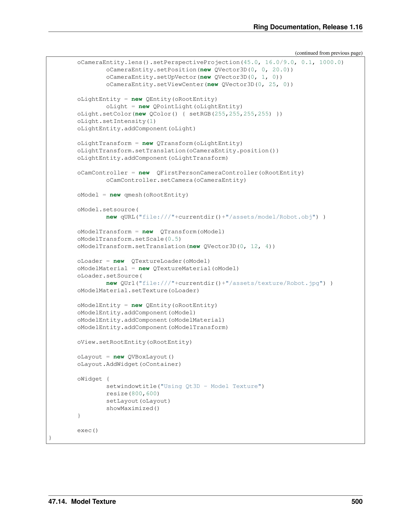
Task: Click the 'new qmesh(oRootEntity)' line
Action: tap(133, 195)
